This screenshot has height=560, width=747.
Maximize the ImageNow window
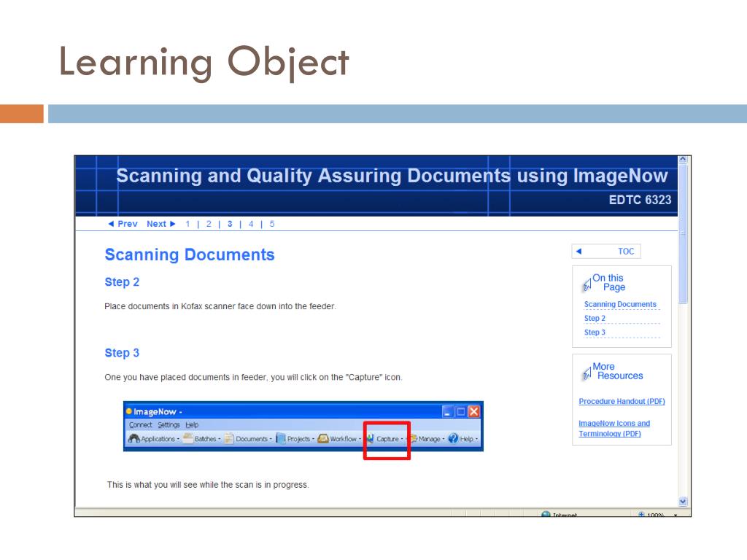pyautogui.click(x=461, y=411)
